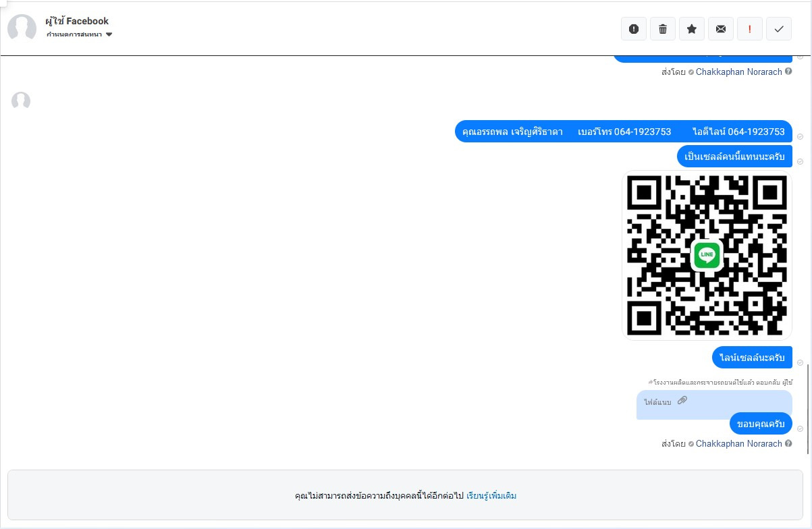Click the spam report circle-exclamation icon
Image resolution: width=812 pixels, height=529 pixels.
[633, 29]
